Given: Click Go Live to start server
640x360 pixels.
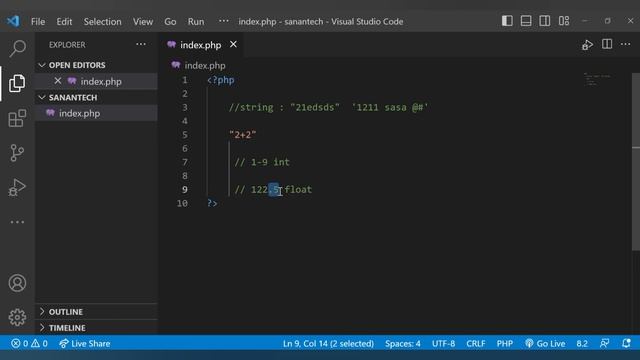Looking at the screenshot, I should 545,343.
